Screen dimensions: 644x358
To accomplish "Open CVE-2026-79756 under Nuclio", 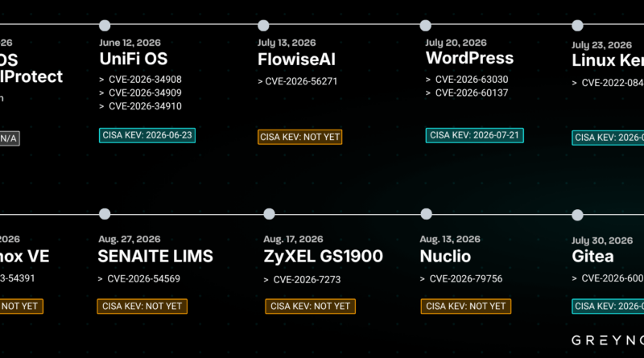I will 466,279.
